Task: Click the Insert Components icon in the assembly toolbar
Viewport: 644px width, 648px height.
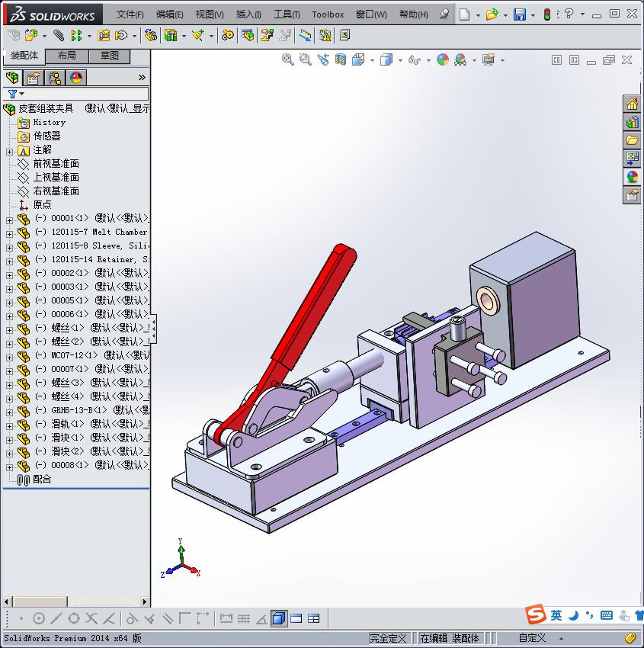Action: click(30, 36)
